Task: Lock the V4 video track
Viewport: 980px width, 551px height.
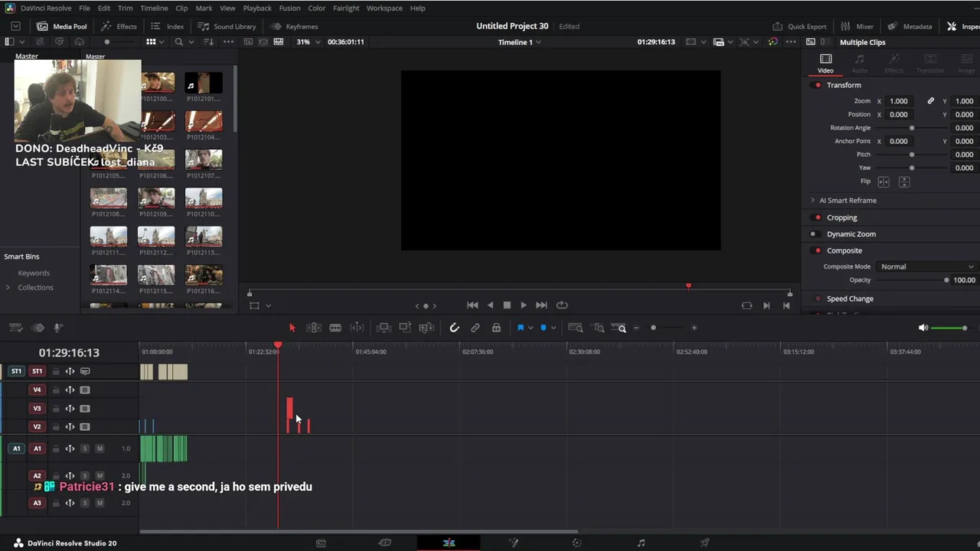Action: 55,390
